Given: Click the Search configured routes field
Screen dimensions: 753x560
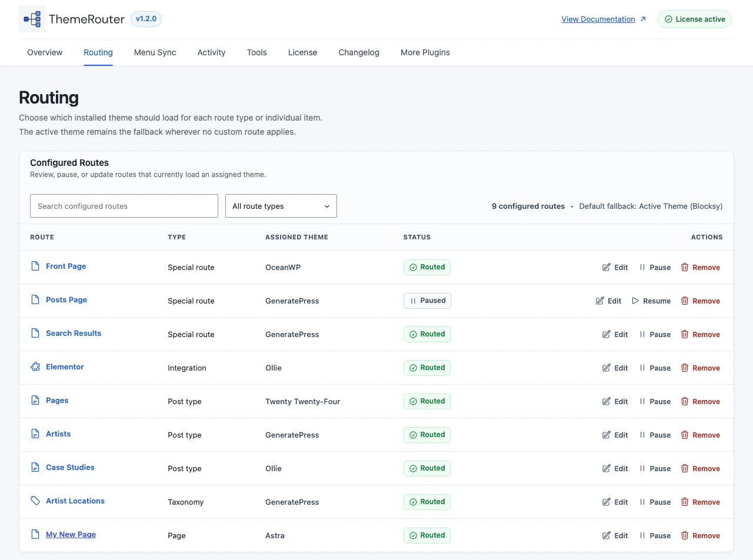Looking at the screenshot, I should pyautogui.click(x=124, y=206).
